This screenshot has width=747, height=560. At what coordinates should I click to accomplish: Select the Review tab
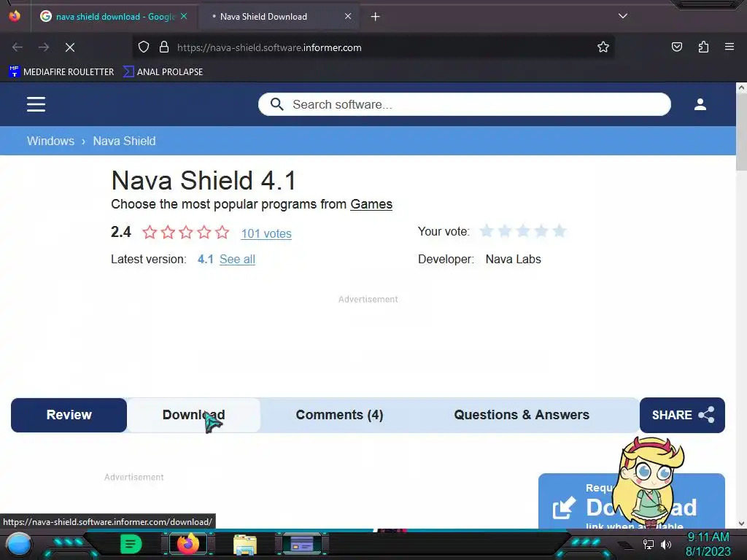[69, 415]
